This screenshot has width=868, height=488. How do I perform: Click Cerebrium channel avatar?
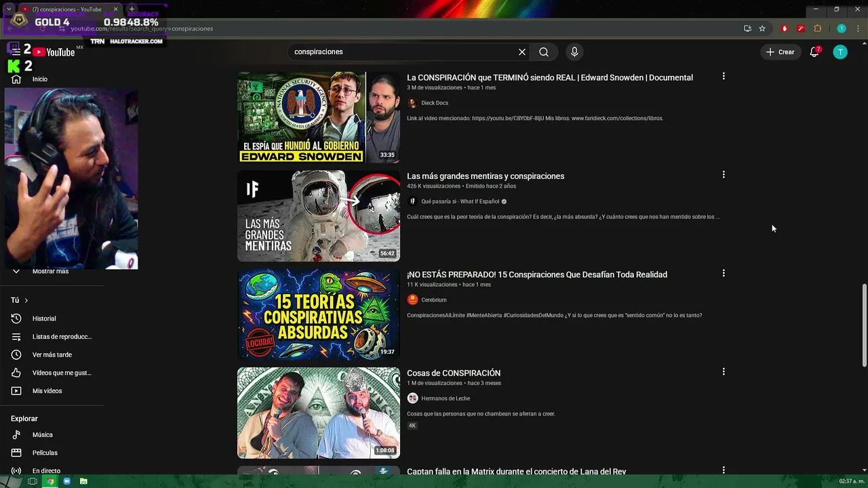[x=412, y=300]
